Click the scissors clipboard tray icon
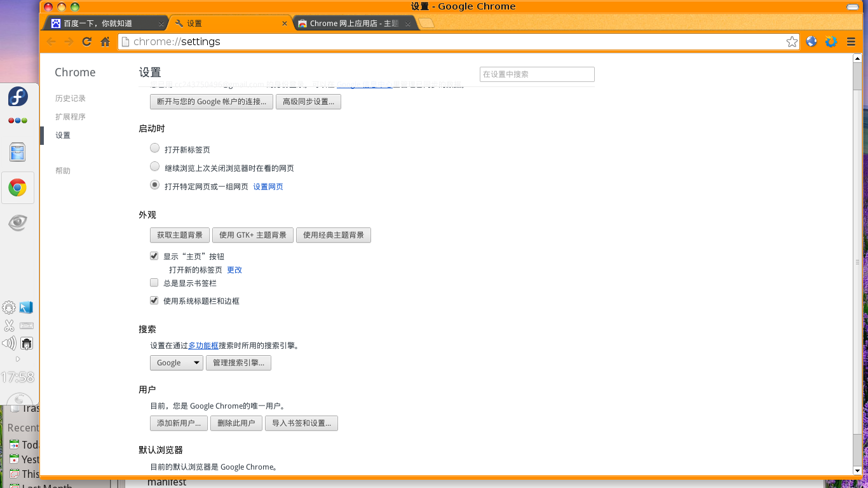This screenshot has height=488, width=868. pos(9,326)
